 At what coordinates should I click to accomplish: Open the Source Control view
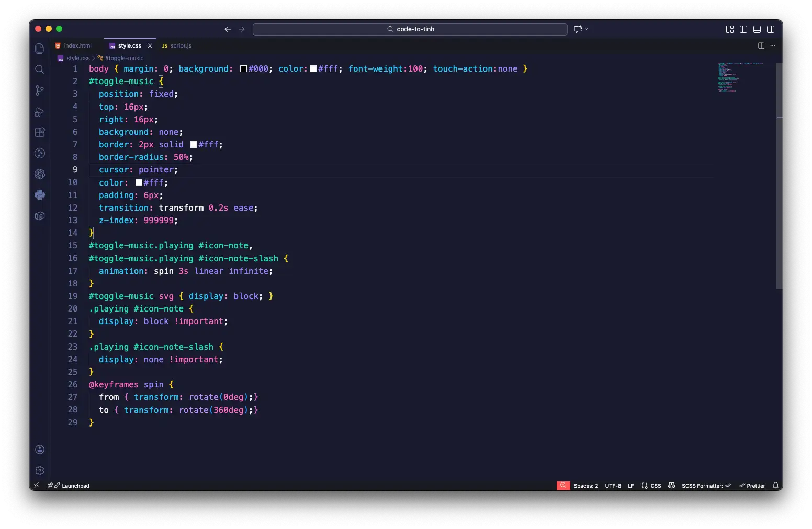39,90
